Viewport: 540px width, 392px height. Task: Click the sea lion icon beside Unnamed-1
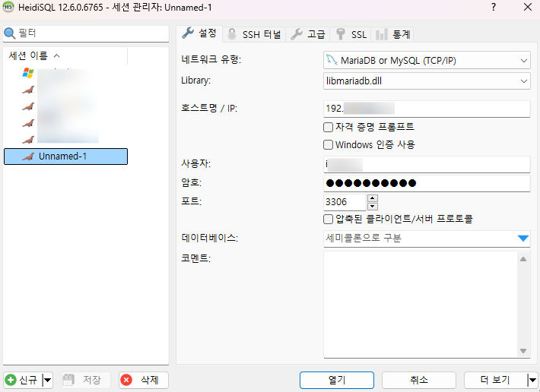tap(28, 156)
